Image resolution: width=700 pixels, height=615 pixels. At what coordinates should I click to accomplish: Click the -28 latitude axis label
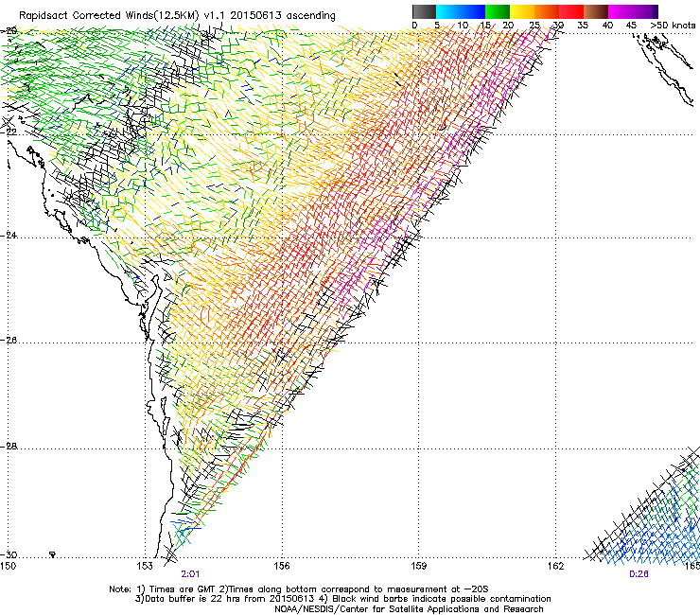[x=9, y=447]
